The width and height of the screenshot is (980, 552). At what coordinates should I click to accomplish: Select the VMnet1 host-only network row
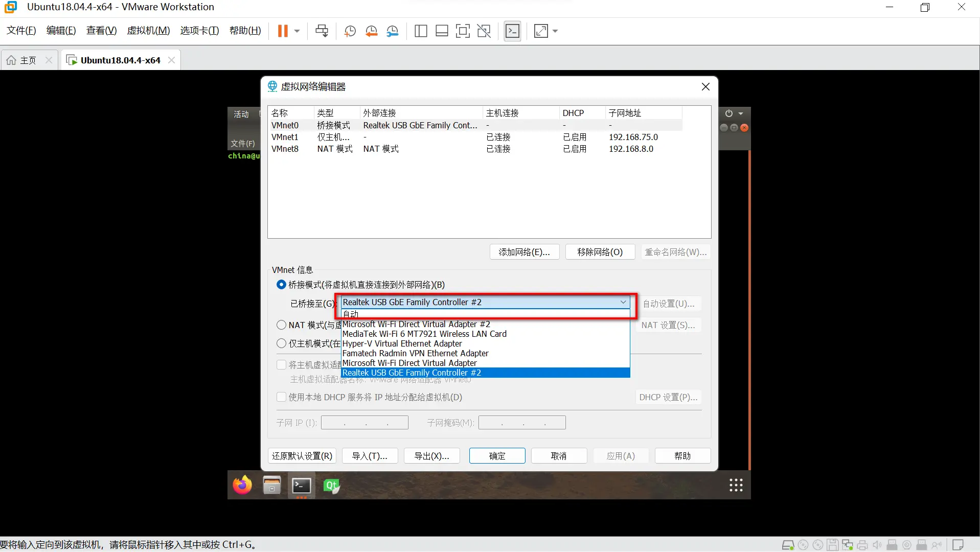click(x=475, y=137)
